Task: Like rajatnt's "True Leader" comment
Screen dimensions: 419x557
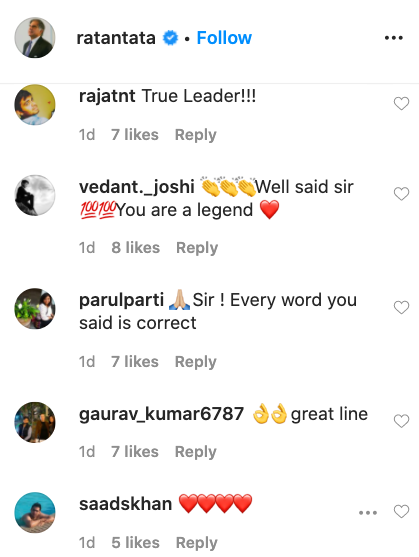Action: pyautogui.click(x=401, y=103)
